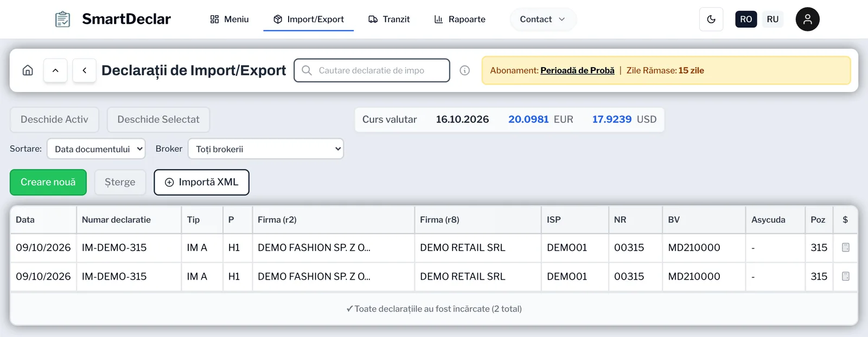This screenshot has height=337, width=868.
Task: Click the Firma (r8) column header
Action: [x=478, y=219]
